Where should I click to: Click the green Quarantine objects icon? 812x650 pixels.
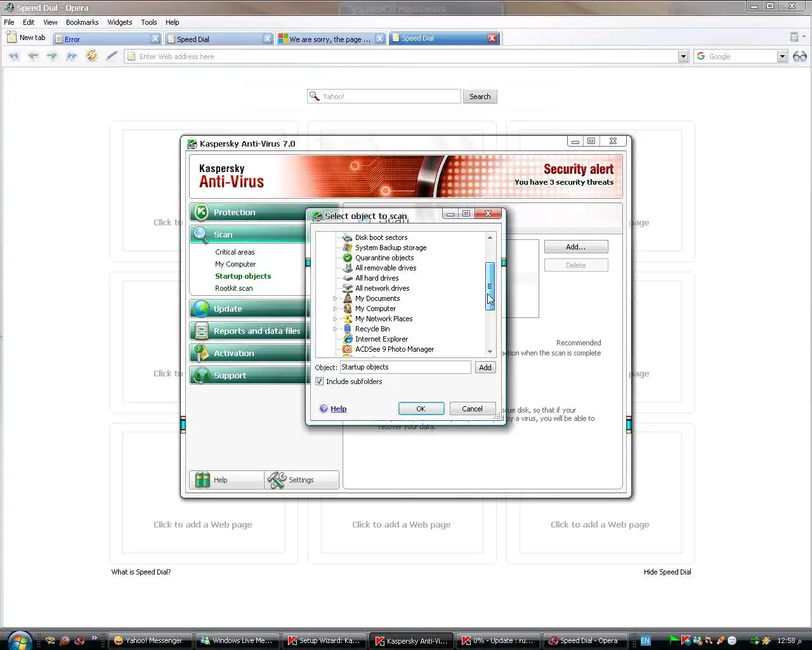tap(347, 258)
